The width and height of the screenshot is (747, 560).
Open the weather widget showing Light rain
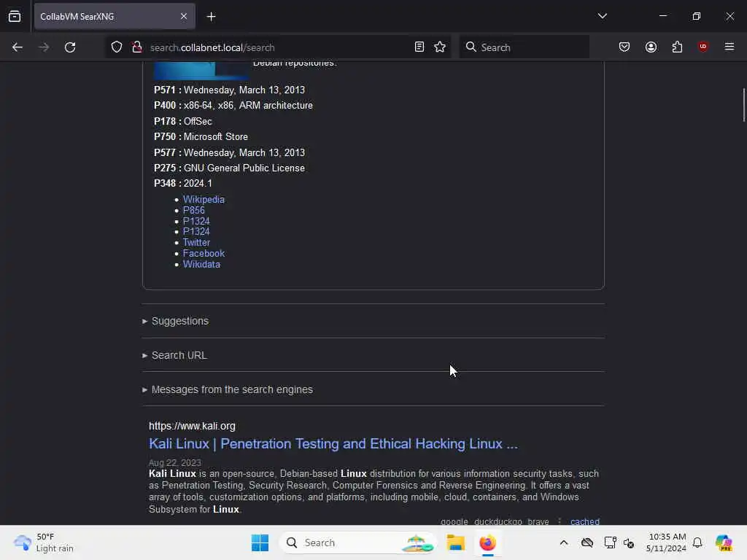pos(44,542)
